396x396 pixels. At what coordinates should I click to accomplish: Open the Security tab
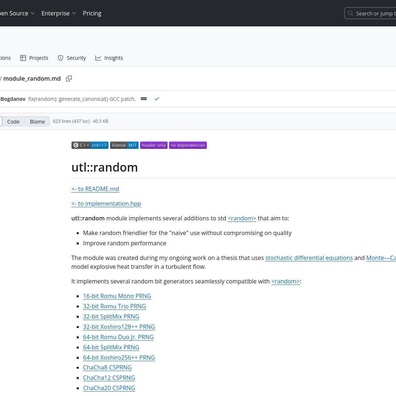click(72, 58)
